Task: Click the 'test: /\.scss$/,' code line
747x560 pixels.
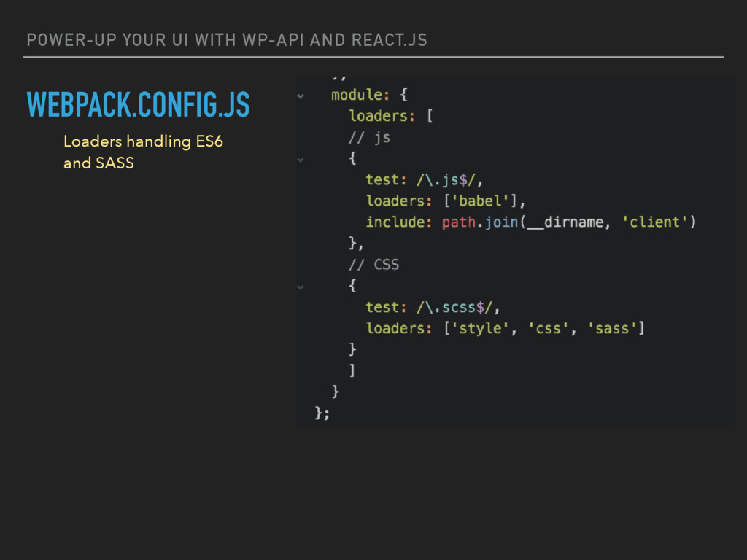Action: click(433, 307)
